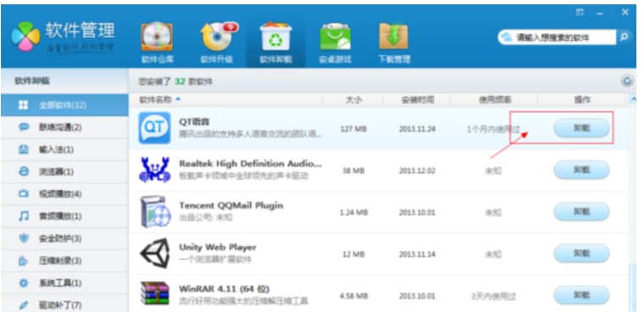
Task: Click the 音频播放 music note icon
Action: (24, 216)
